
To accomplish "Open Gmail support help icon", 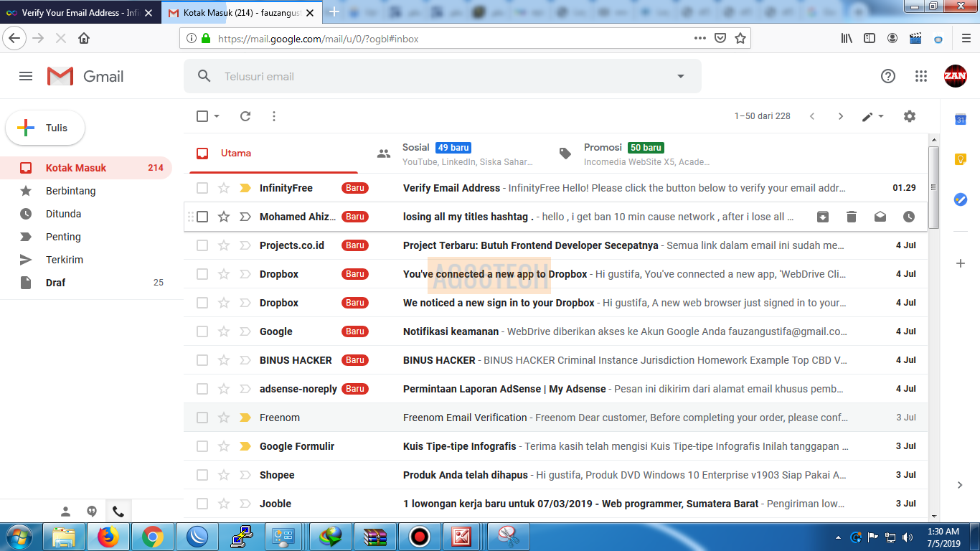I will [x=888, y=76].
